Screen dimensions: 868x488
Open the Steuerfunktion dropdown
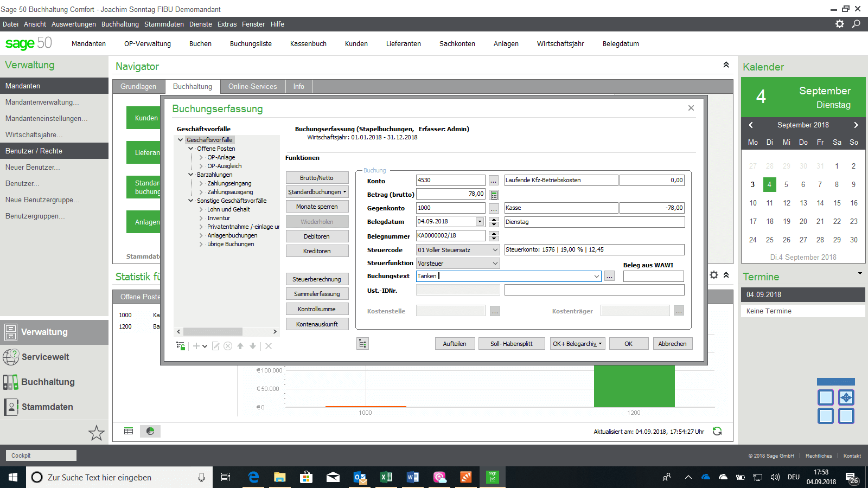click(495, 264)
